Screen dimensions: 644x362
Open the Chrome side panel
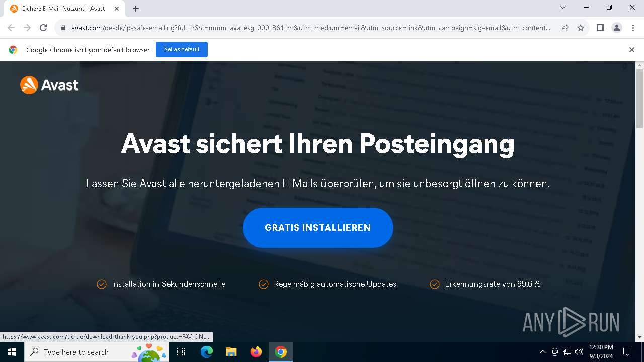tap(600, 28)
